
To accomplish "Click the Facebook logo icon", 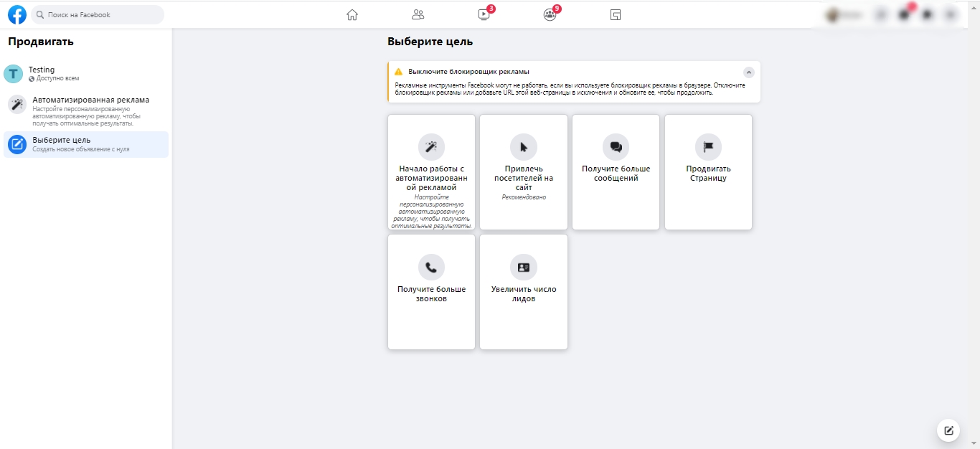I will [17, 14].
